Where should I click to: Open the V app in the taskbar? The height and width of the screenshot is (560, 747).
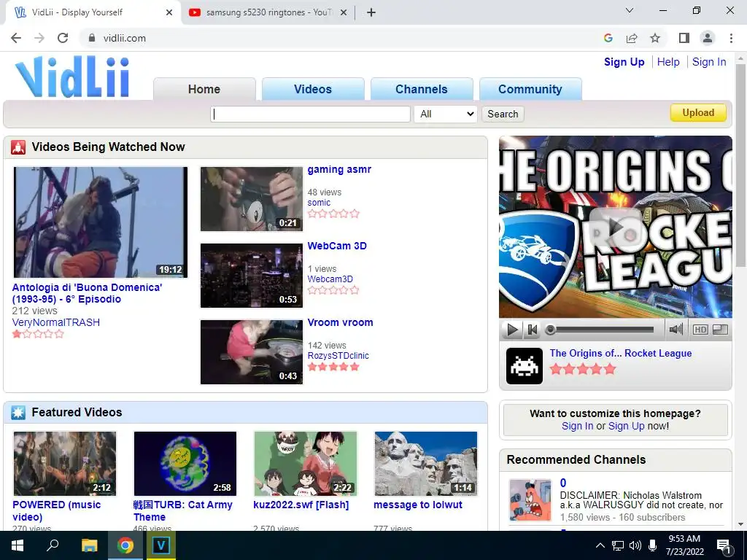click(161, 545)
